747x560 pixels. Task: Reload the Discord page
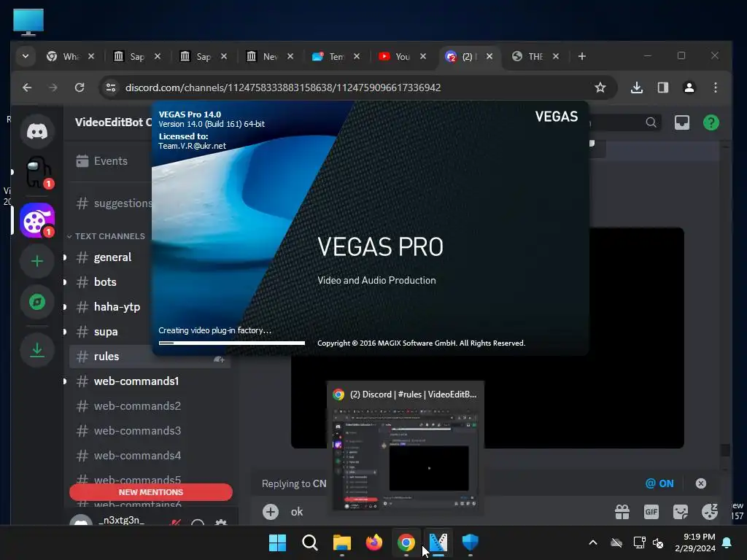point(80,87)
